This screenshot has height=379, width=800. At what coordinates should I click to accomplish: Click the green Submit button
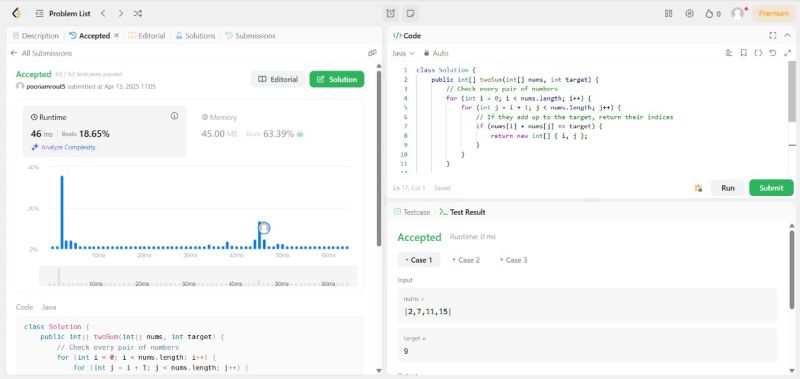coord(771,188)
